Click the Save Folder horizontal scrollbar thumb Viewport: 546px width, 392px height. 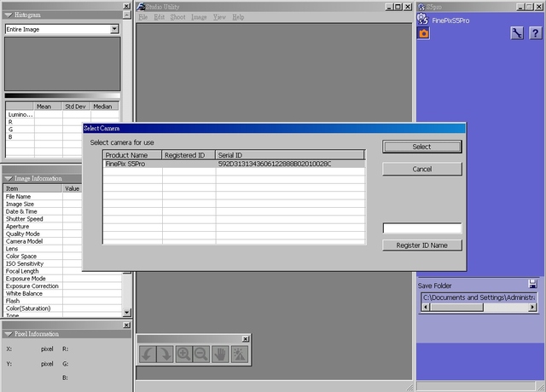coord(456,307)
